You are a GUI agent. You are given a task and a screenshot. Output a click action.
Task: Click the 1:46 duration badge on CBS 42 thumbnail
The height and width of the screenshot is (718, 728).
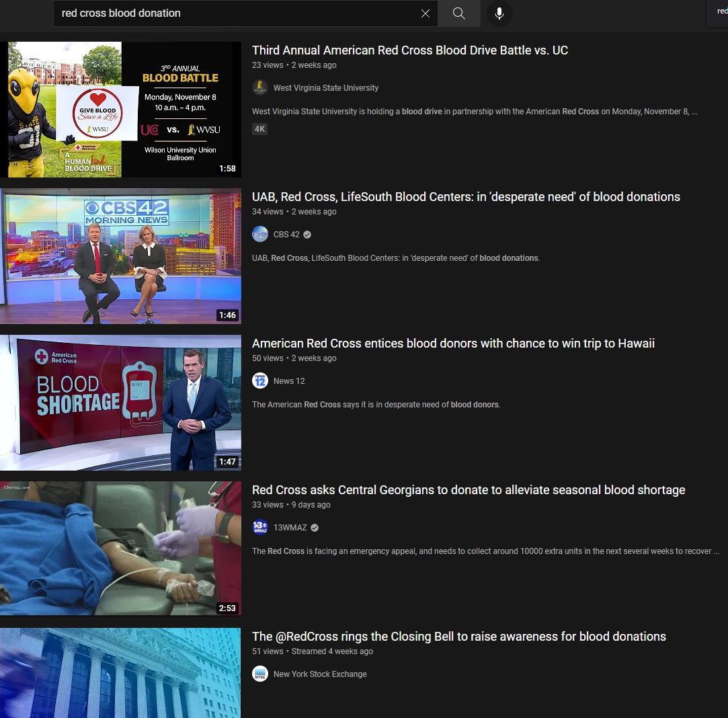coord(227,315)
